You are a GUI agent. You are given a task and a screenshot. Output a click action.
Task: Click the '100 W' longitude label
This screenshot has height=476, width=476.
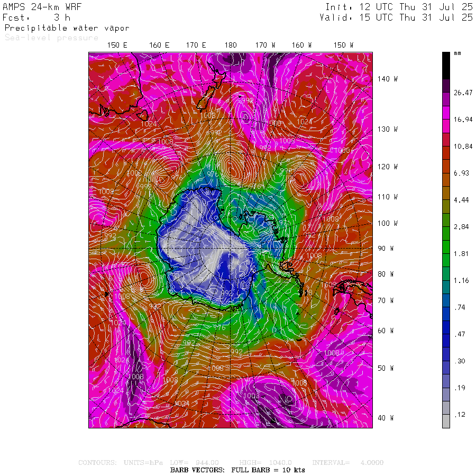point(388,223)
